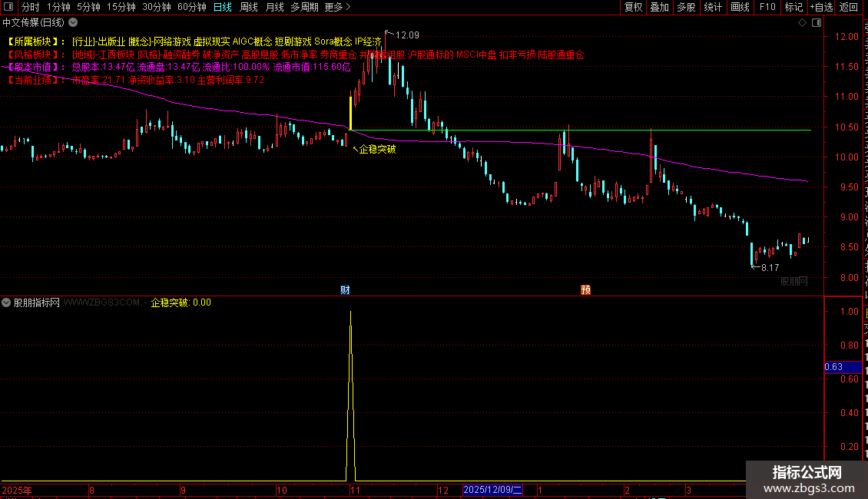Click the 12.09 high price label
868x499 pixels.
407,35
